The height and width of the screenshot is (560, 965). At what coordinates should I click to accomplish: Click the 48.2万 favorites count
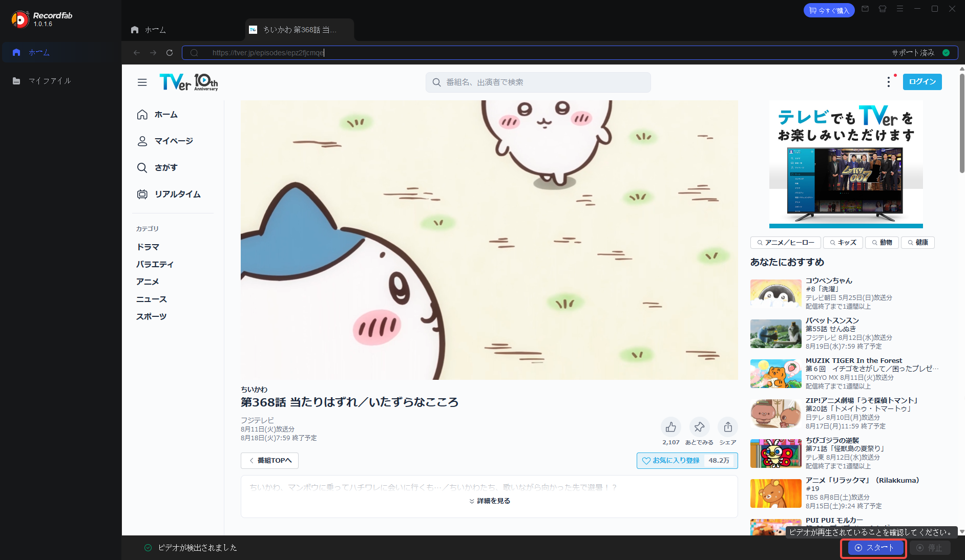(719, 461)
